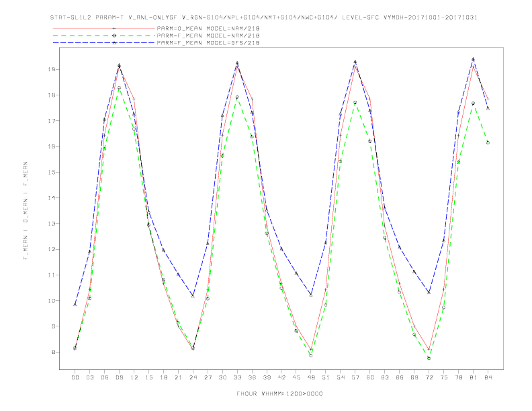
Task: Click x-axis tick label 66
Action: click(400, 377)
